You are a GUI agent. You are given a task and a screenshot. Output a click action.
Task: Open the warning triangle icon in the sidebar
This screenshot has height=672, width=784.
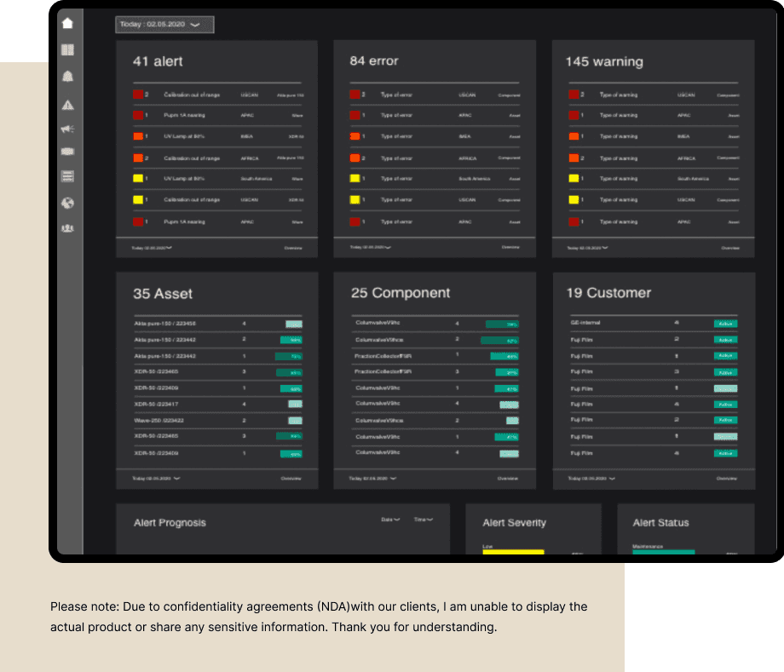pyautogui.click(x=67, y=105)
